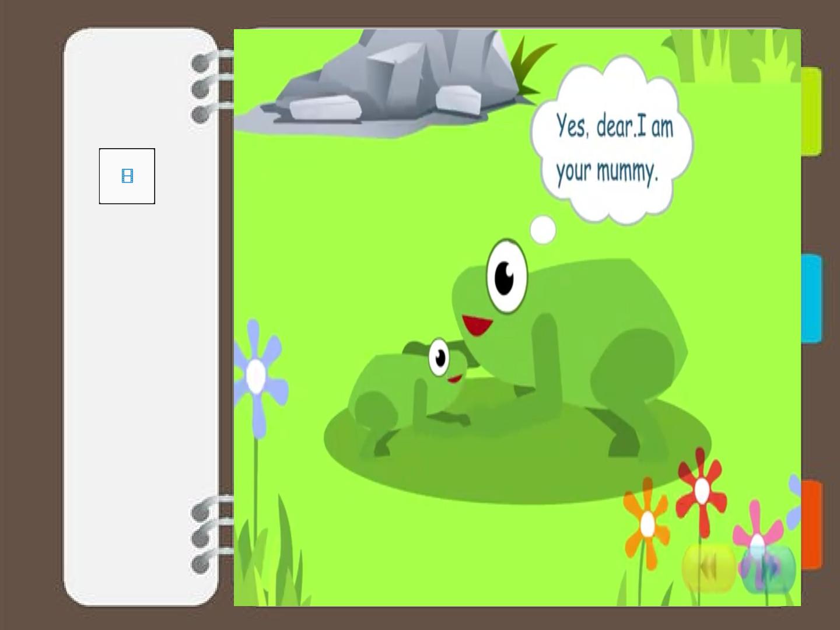Click the light green grass tuft at top right

click(x=732, y=55)
